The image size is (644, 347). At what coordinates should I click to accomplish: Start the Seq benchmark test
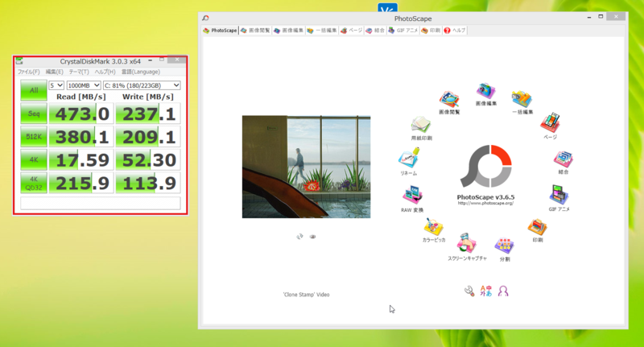tap(34, 114)
